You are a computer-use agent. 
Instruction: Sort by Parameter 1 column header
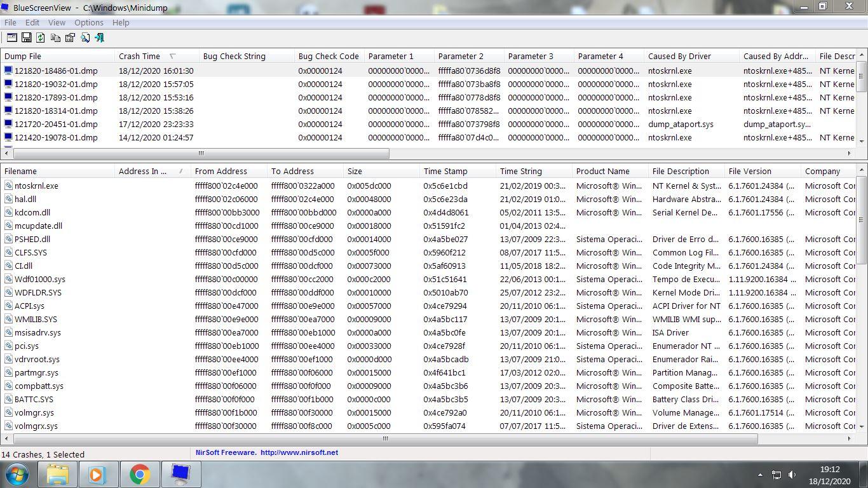click(399, 56)
